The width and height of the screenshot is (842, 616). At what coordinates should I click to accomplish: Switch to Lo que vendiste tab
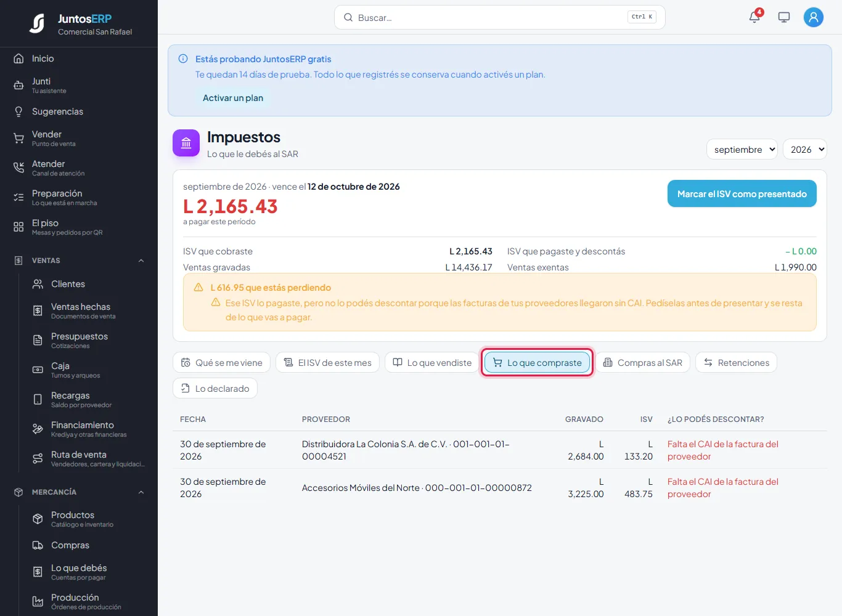(x=432, y=363)
